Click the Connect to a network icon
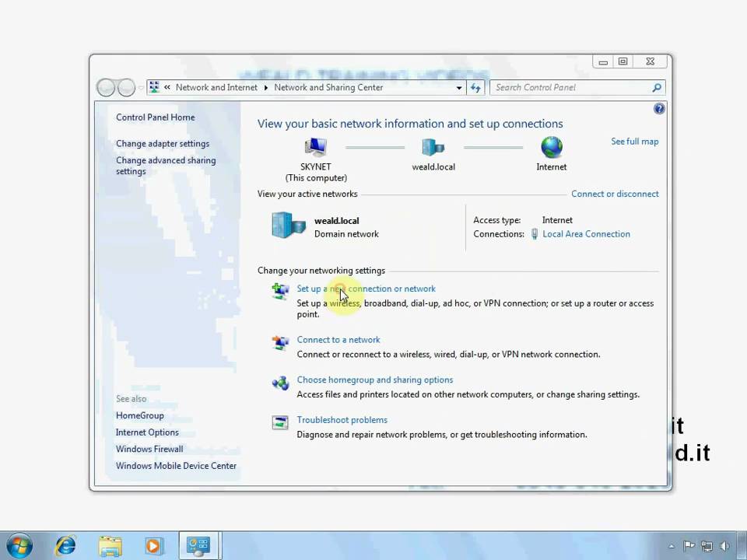747x560 pixels. 280,342
